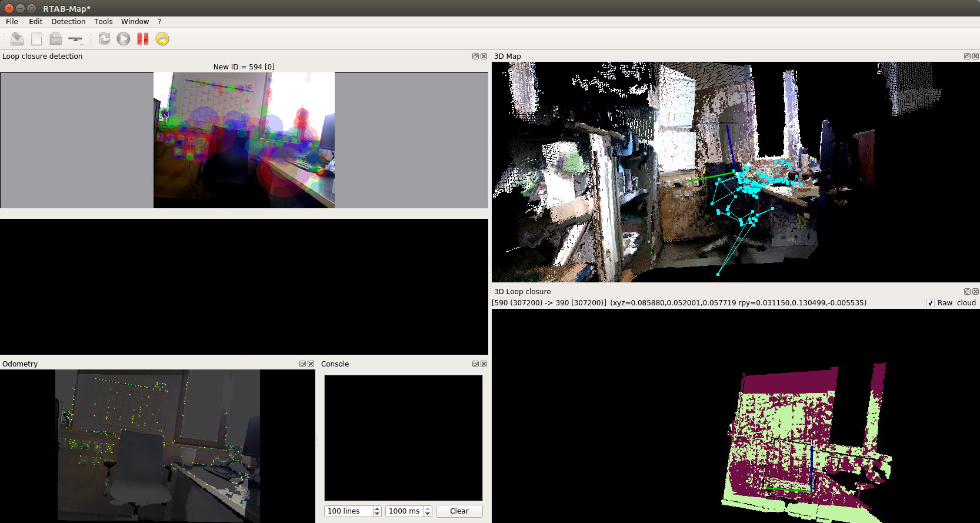
Task: Float the 3D Loop closure panel
Action: pyautogui.click(x=967, y=292)
